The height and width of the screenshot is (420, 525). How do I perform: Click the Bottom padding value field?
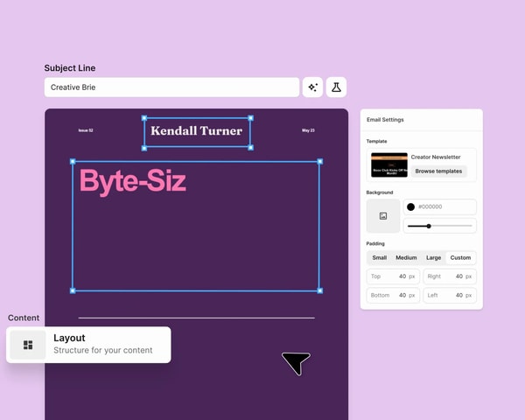pyautogui.click(x=393, y=296)
